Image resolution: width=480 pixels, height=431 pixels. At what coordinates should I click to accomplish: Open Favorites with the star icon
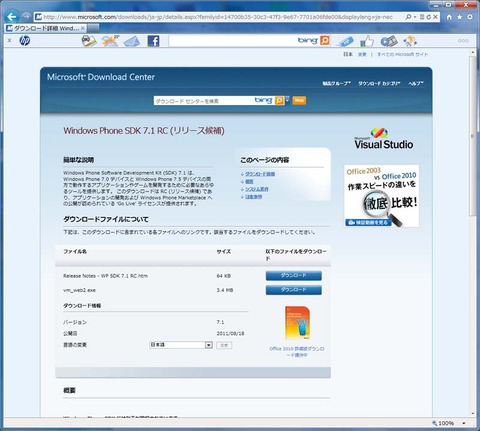click(x=460, y=17)
